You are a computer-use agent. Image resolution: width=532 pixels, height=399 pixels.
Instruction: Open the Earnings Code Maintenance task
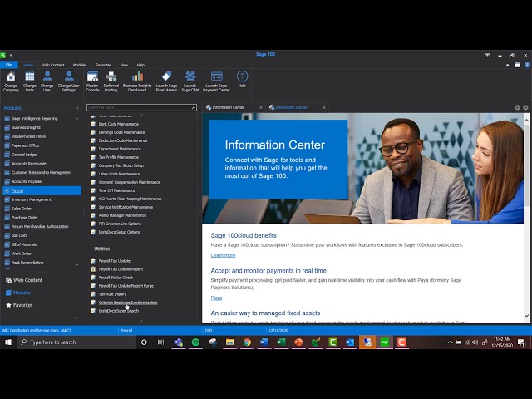click(121, 132)
